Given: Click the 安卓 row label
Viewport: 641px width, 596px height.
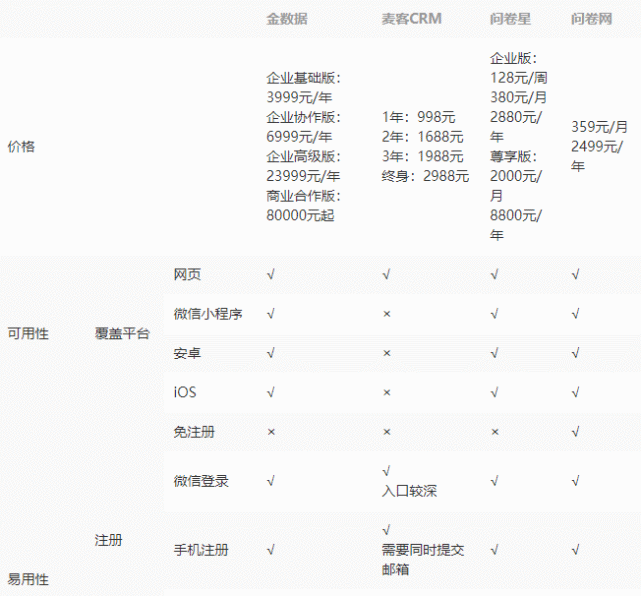Looking at the screenshot, I should click(x=187, y=353).
